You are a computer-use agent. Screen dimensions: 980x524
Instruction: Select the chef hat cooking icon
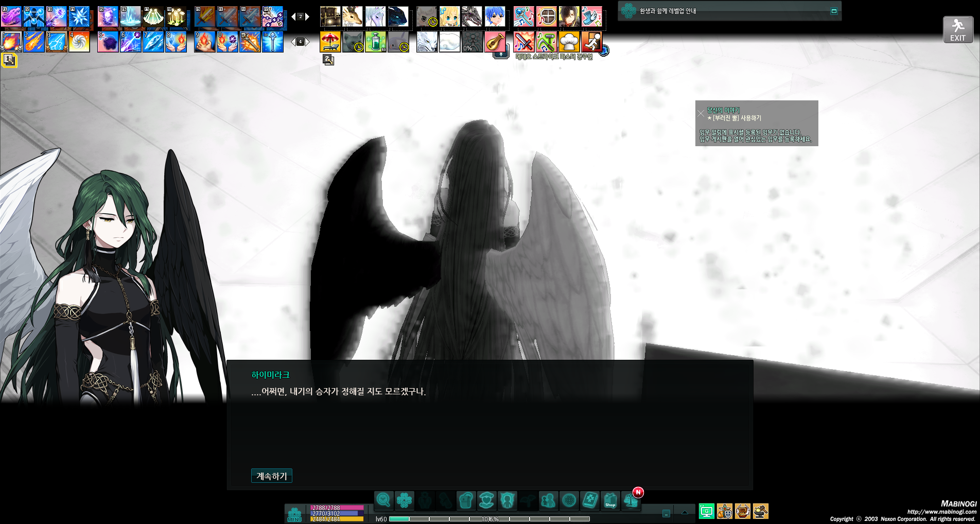coord(569,42)
